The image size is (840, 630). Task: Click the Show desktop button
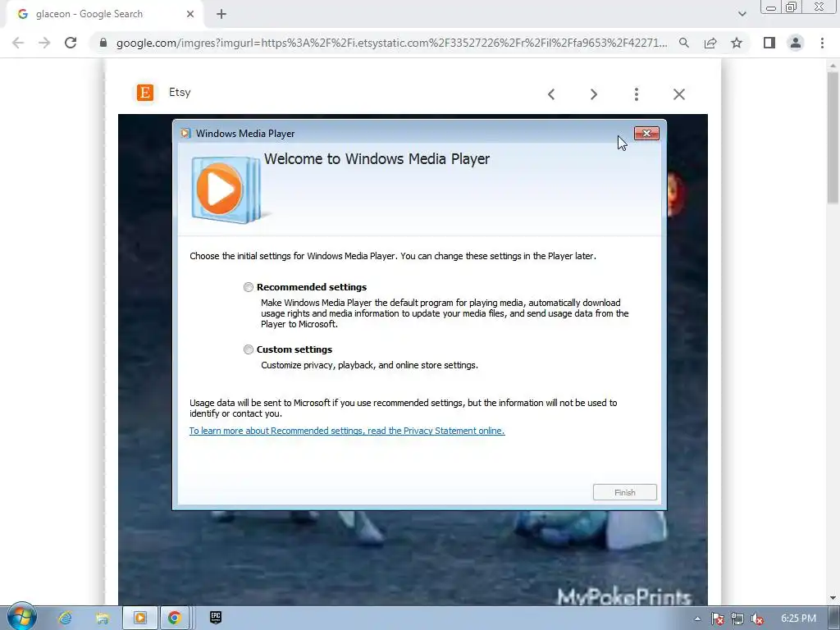(x=834, y=619)
